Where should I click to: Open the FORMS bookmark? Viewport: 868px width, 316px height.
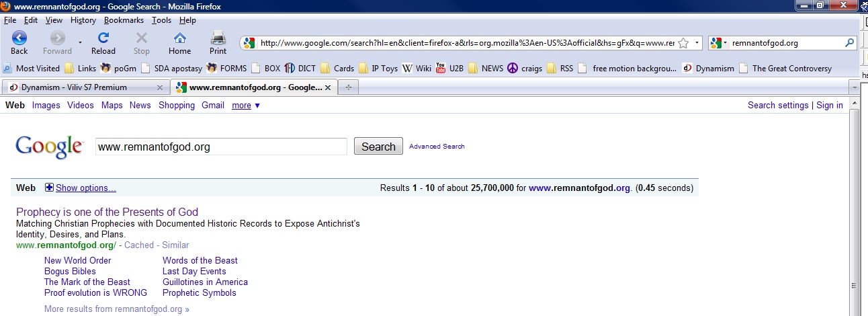227,68
